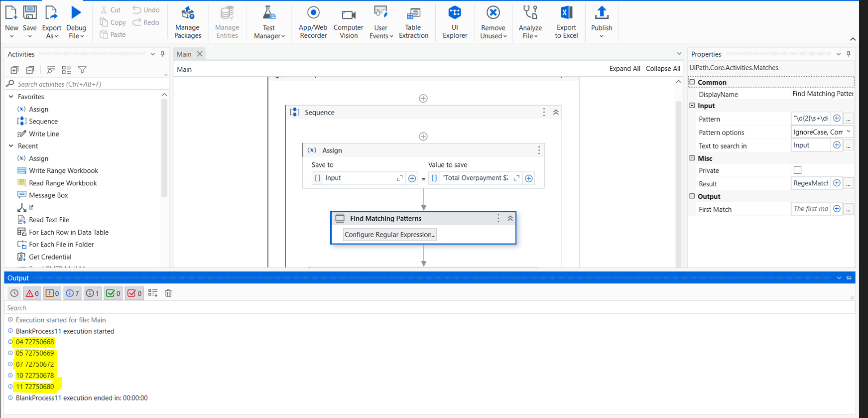Switch to the Main workflow tab

184,54
